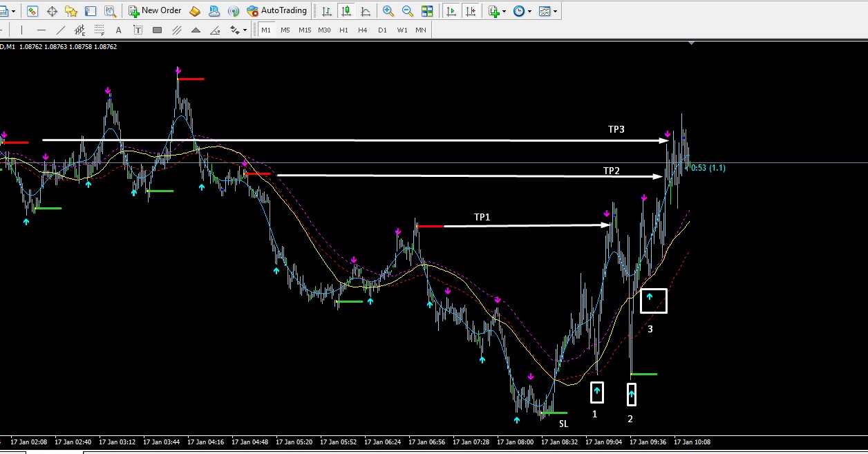The image size is (868, 454).
Task: Toggle chart auto scroll
Action: 451,11
